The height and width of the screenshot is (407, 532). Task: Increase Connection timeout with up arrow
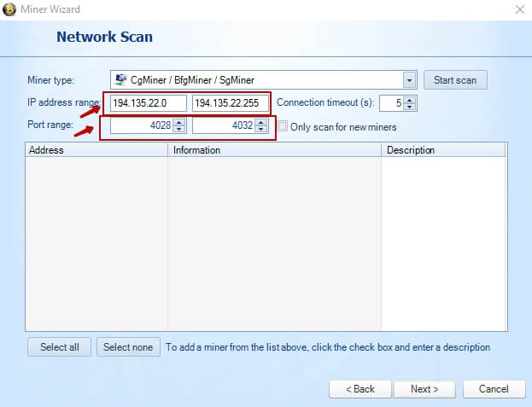point(410,100)
